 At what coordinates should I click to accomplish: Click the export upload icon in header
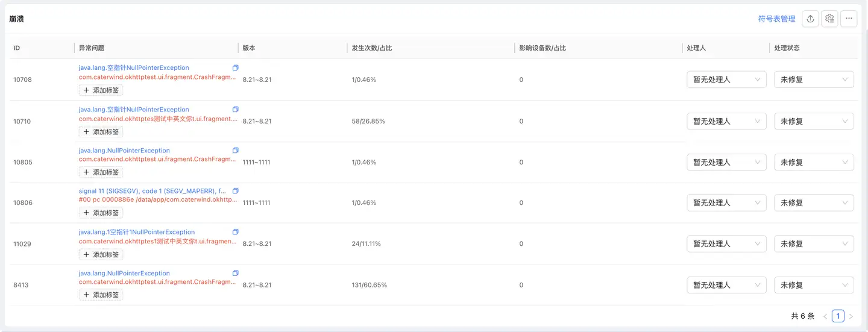pyautogui.click(x=810, y=19)
